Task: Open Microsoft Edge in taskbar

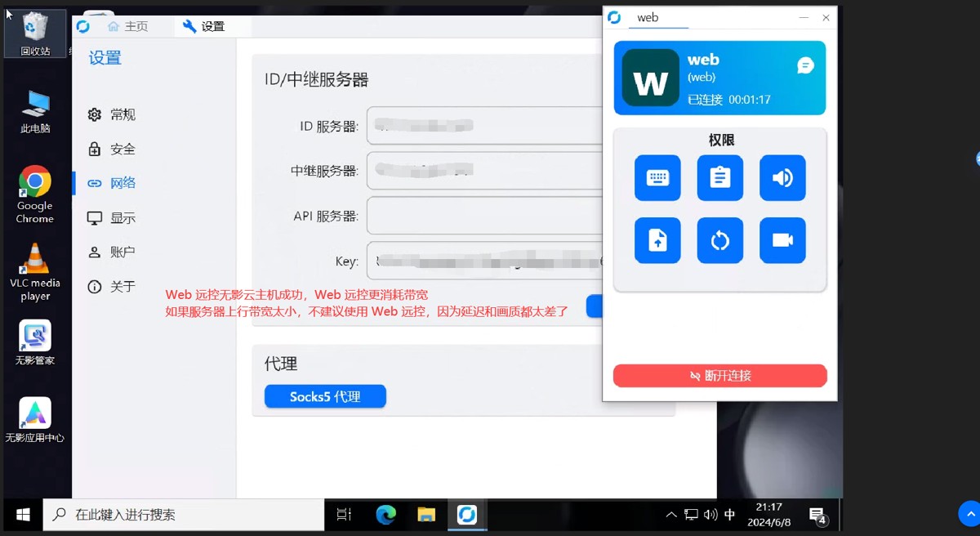Action: point(385,515)
